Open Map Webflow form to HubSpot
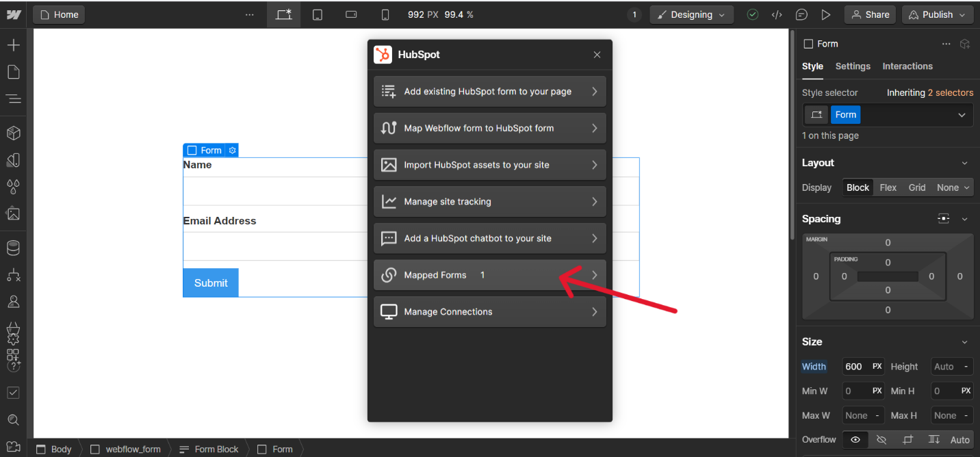Viewport: 980px width, 457px height. (x=490, y=128)
